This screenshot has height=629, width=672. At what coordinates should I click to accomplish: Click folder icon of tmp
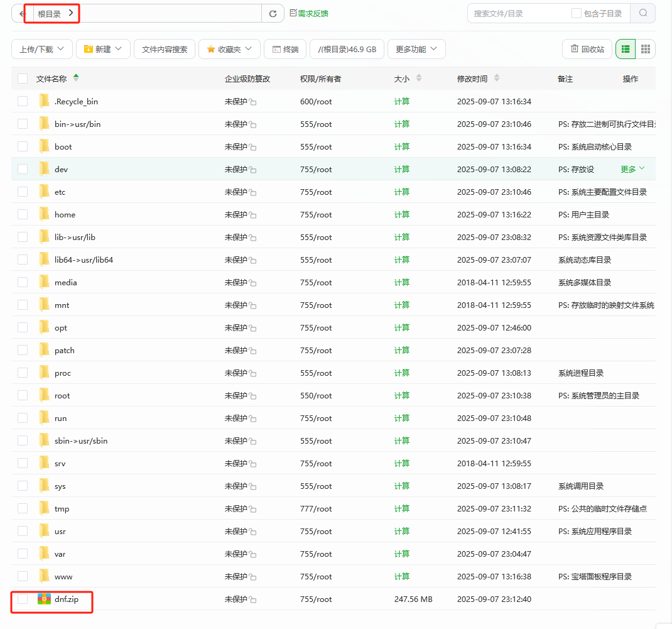(44, 508)
